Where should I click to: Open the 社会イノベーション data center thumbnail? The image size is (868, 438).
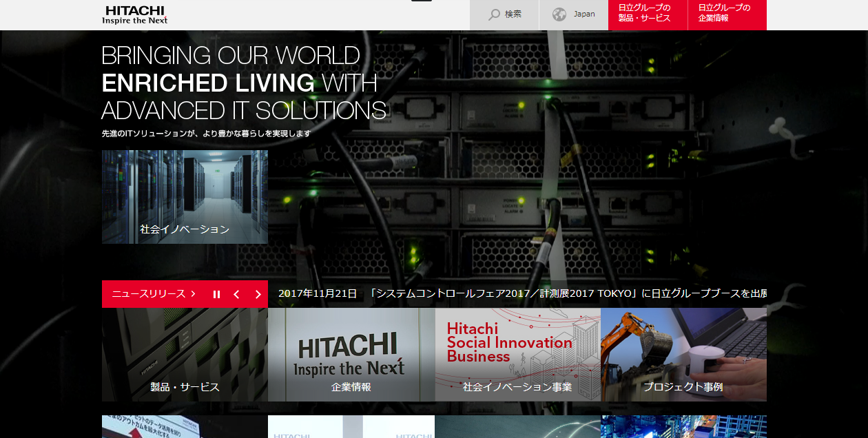point(185,197)
